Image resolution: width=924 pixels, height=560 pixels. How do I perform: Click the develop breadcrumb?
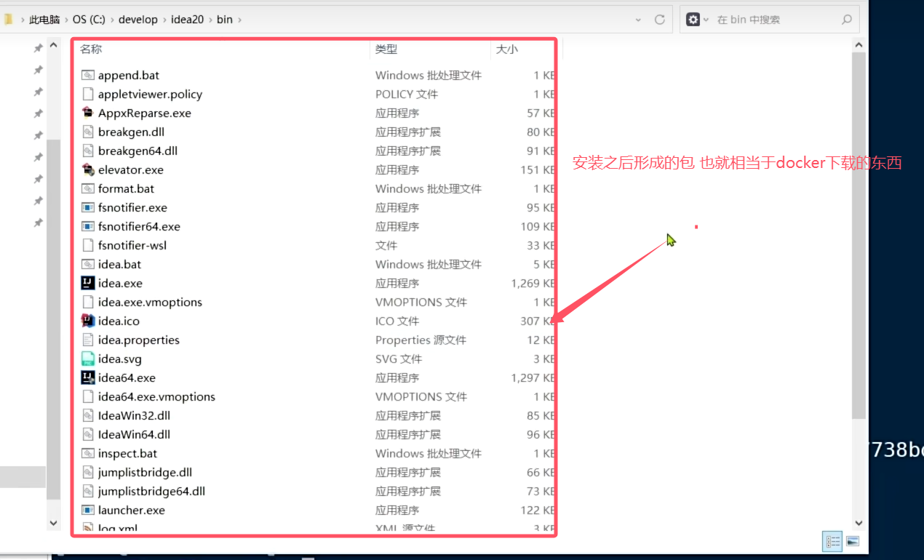(x=138, y=20)
